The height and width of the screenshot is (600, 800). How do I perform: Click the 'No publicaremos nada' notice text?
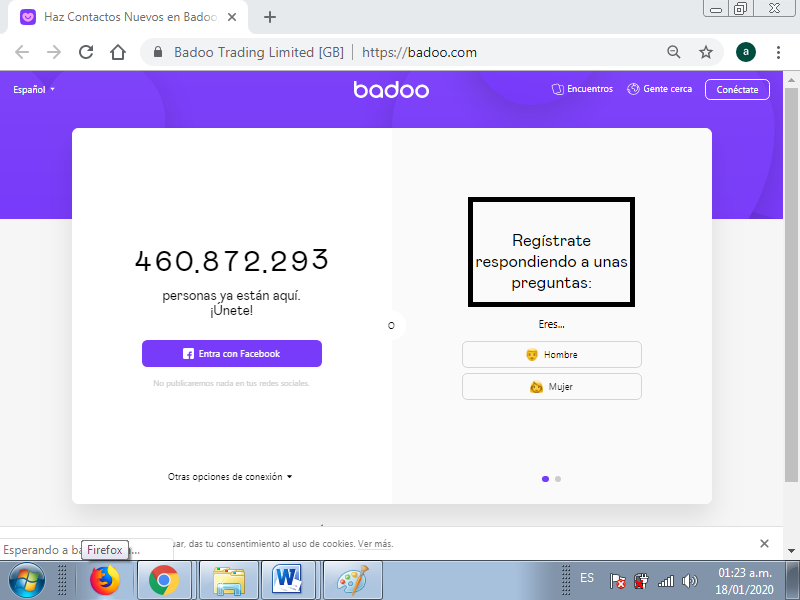(232, 383)
